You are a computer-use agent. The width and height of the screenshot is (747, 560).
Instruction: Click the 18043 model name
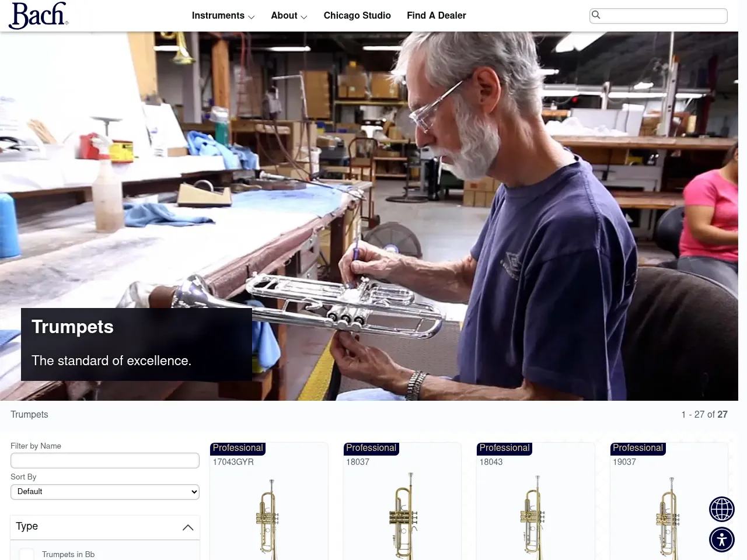491,462
